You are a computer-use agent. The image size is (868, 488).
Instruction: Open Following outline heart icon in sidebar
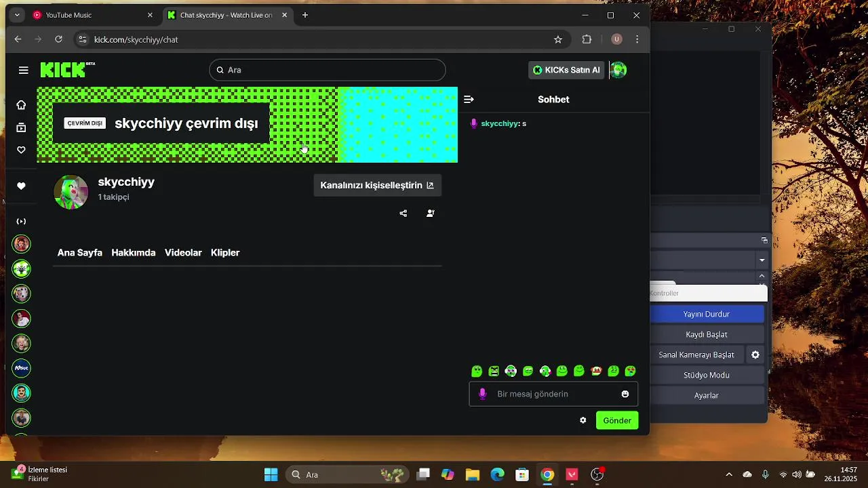[x=22, y=150]
